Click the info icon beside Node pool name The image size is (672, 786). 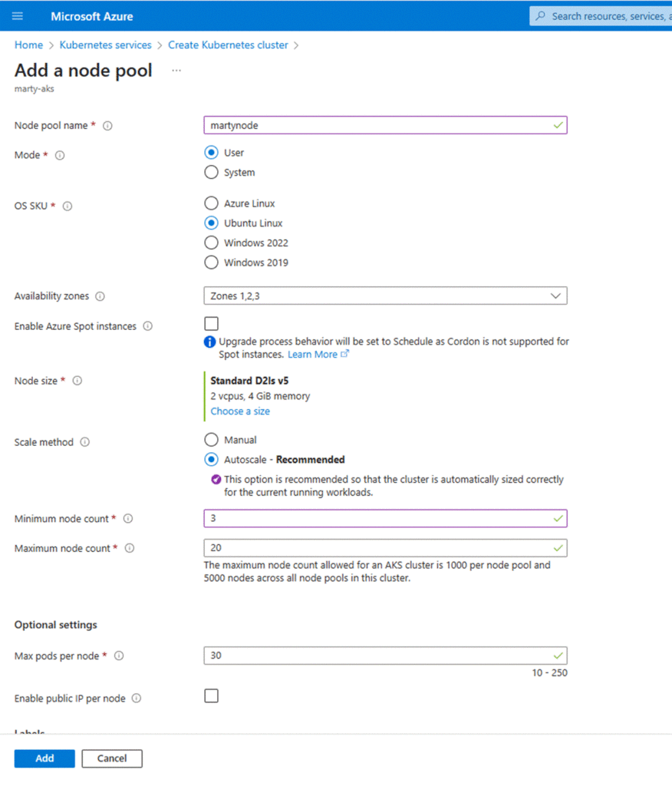coord(107,126)
